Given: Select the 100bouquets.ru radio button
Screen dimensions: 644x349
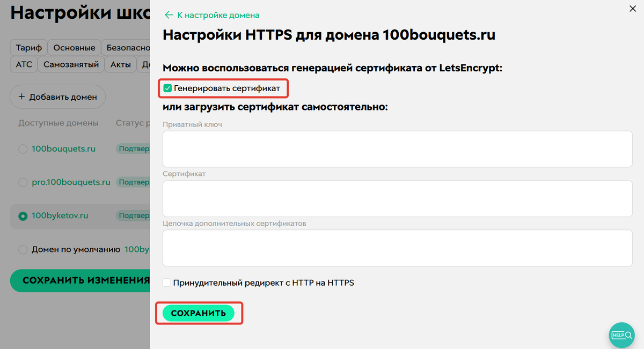Looking at the screenshot, I should click(x=23, y=149).
